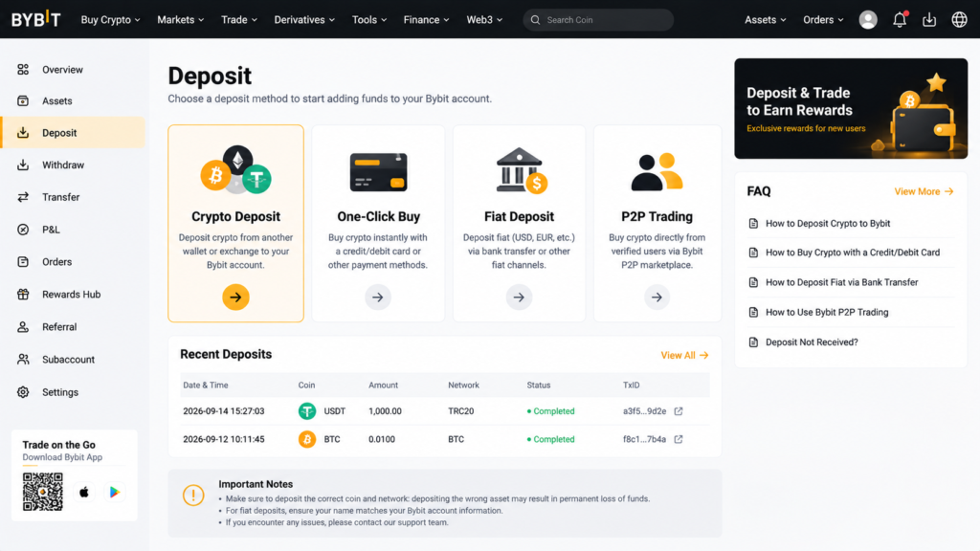Click the credit card One-Click Buy icon
Screen dimensions: 980x551
(x=378, y=172)
